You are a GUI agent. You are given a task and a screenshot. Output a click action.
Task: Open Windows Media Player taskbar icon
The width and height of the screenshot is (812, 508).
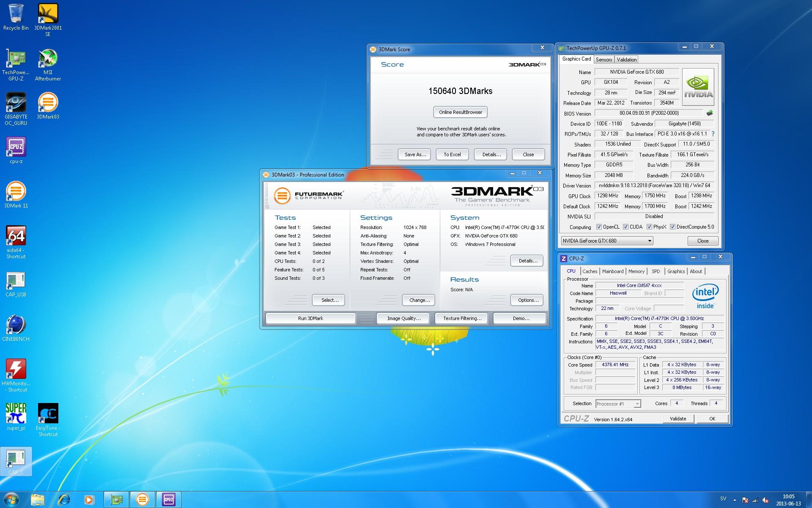(89, 500)
